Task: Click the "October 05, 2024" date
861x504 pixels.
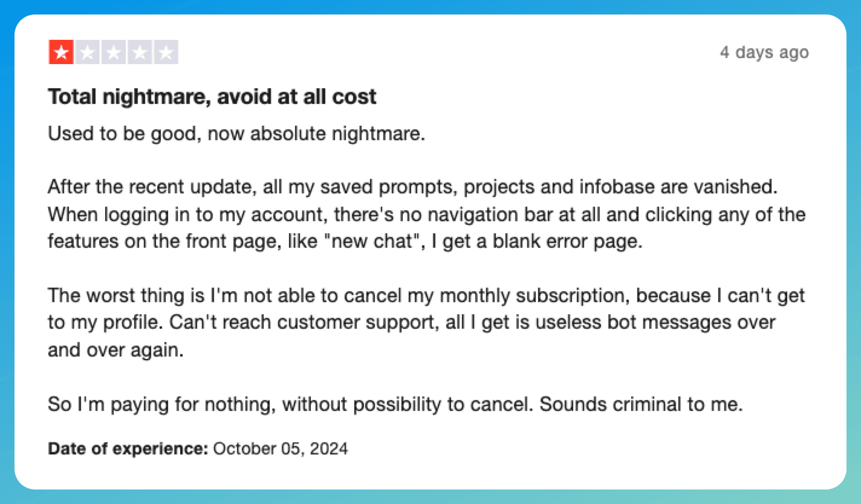Action: pyautogui.click(x=281, y=449)
